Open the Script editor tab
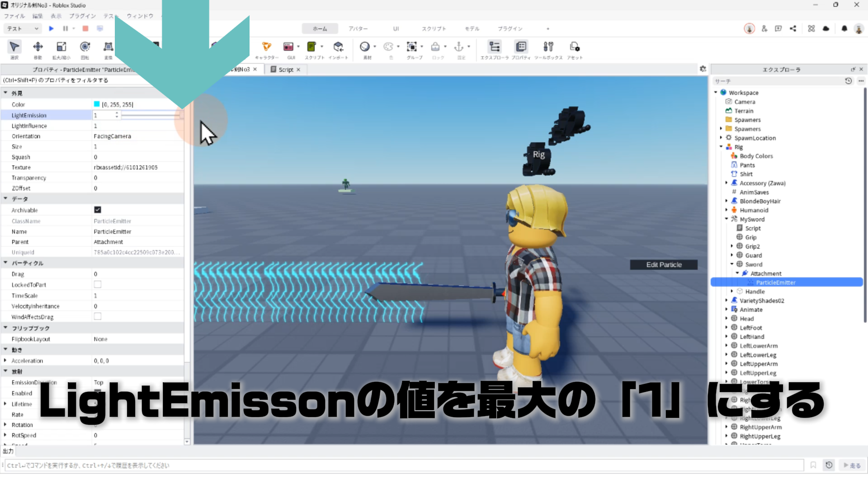Screen dimensions: 868x488 (286, 70)
